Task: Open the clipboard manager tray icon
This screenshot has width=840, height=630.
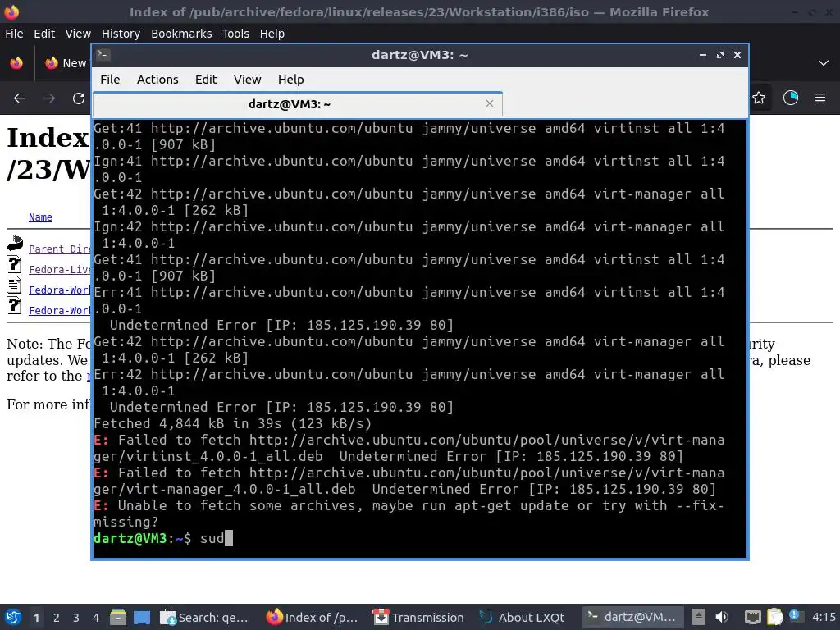Action: click(x=774, y=617)
